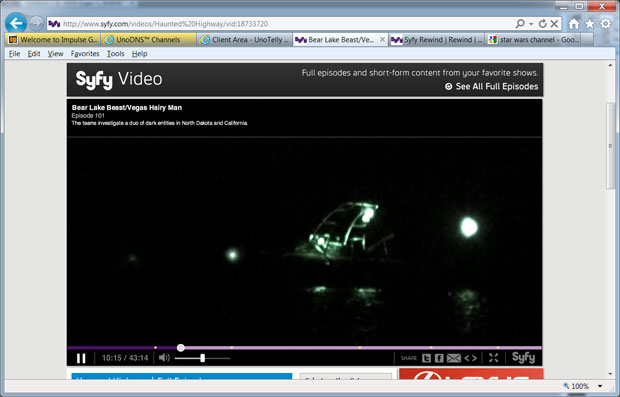
Task: Share video on Facebook icon
Action: (x=439, y=358)
